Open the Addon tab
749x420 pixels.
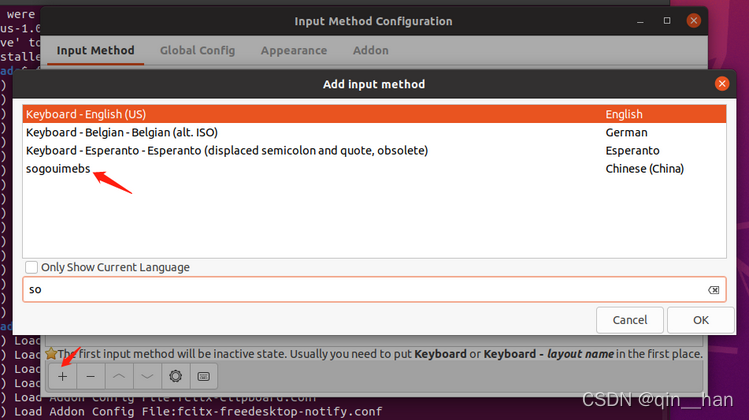click(x=371, y=50)
